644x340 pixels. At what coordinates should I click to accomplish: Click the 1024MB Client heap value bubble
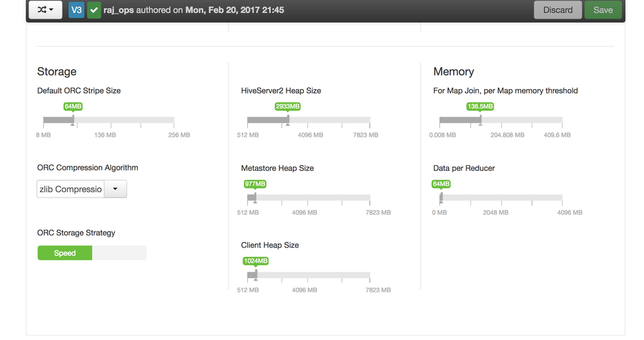click(256, 261)
